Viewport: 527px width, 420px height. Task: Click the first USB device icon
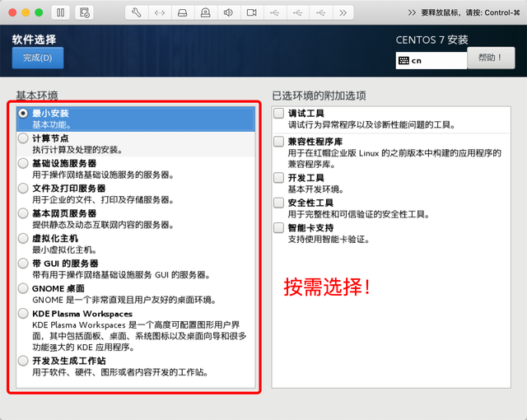(274, 13)
